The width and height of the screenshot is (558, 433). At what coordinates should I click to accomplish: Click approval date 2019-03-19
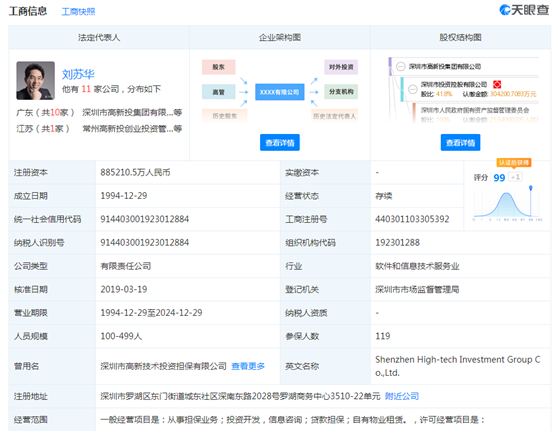point(124,289)
